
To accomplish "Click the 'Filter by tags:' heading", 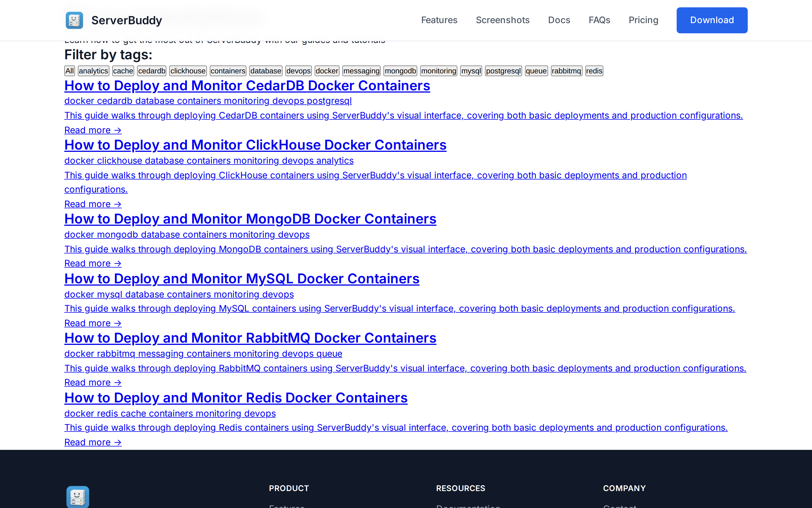I will pos(108,55).
